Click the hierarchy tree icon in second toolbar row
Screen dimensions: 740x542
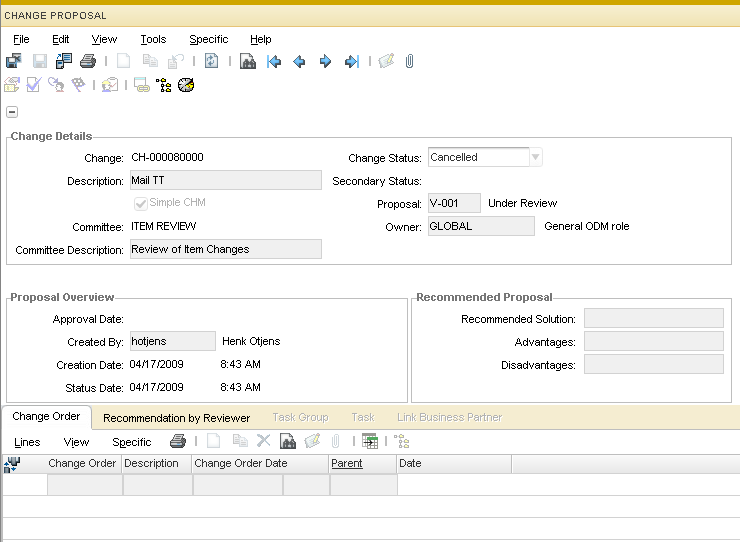tap(163, 85)
